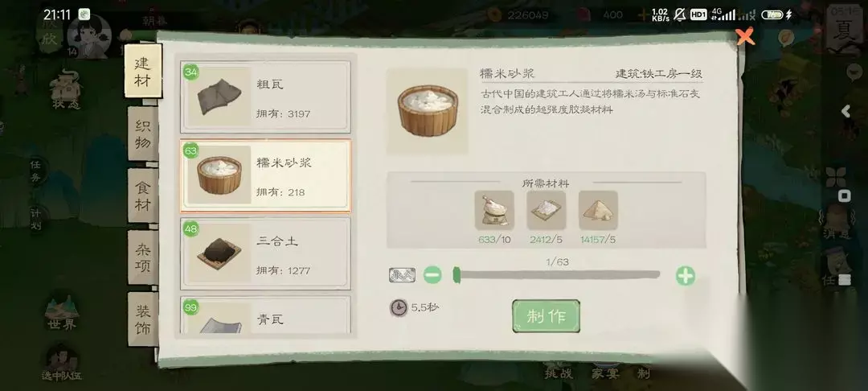Click the 制作 craft button
This screenshot has width=868, height=391.
[x=547, y=316]
